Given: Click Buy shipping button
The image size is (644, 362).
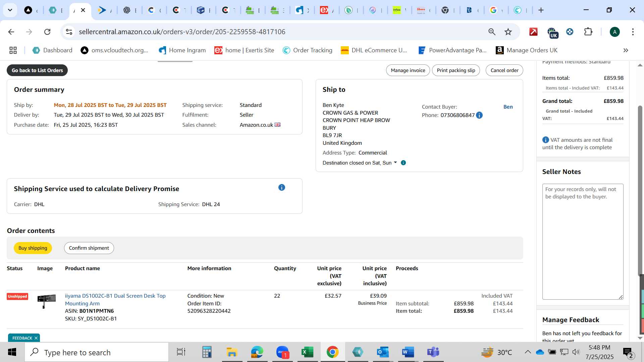Looking at the screenshot, I should pyautogui.click(x=33, y=248).
